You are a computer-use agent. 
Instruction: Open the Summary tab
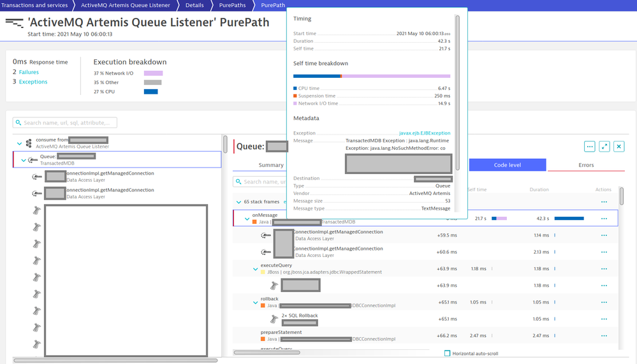(x=271, y=165)
